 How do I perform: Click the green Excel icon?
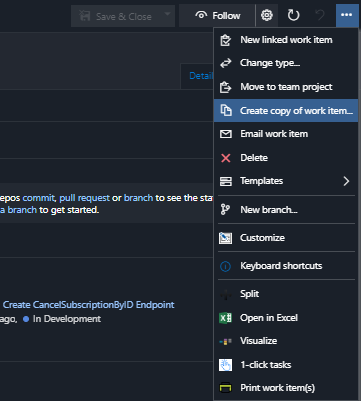click(225, 318)
